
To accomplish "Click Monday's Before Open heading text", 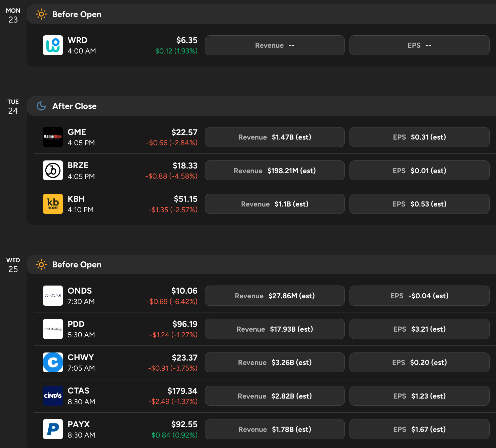I will tap(77, 14).
